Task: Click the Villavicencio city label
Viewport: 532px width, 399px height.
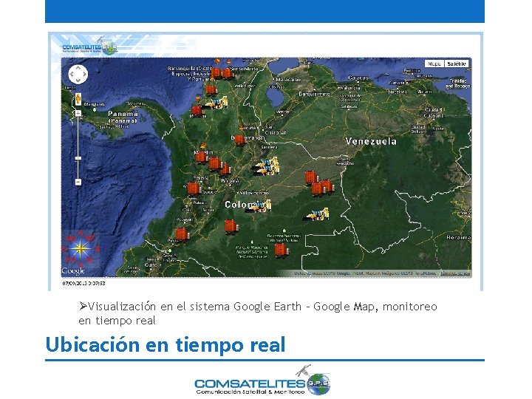Action: point(254,193)
